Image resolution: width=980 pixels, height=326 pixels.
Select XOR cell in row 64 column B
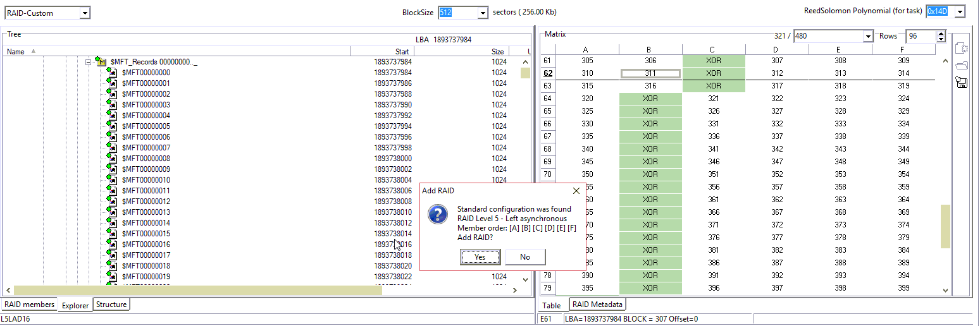(650, 99)
